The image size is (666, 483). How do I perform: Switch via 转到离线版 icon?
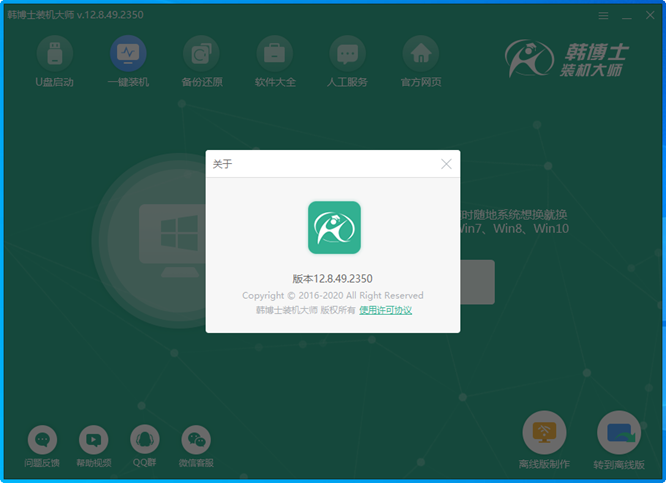tap(619, 433)
